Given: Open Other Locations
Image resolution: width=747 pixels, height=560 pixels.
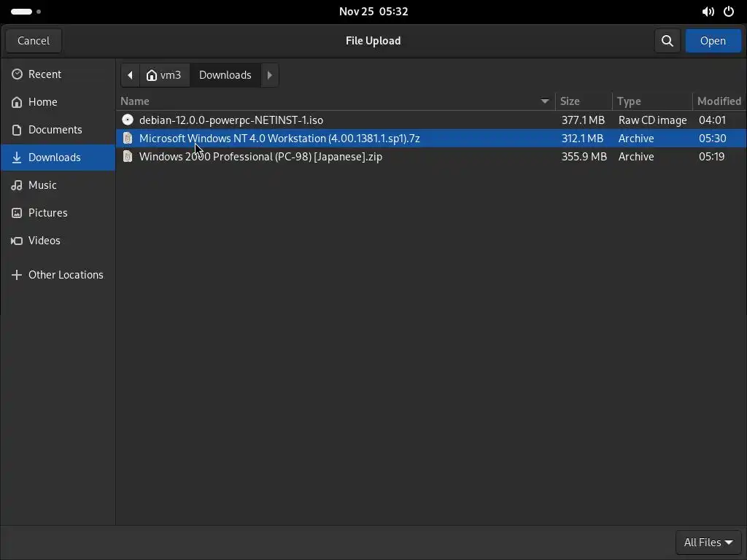Looking at the screenshot, I should pos(58,275).
